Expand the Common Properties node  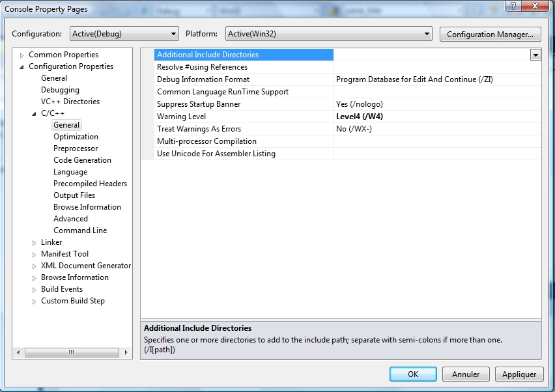click(x=22, y=55)
